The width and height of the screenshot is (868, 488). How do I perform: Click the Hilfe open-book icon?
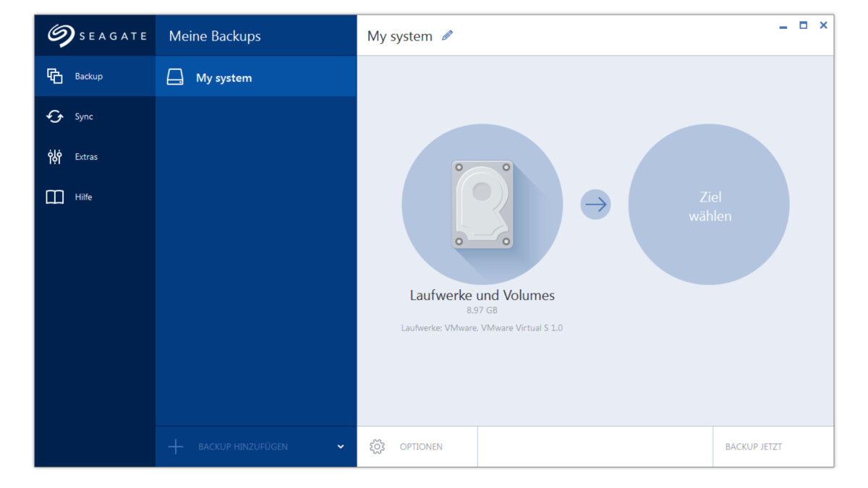click(x=55, y=197)
